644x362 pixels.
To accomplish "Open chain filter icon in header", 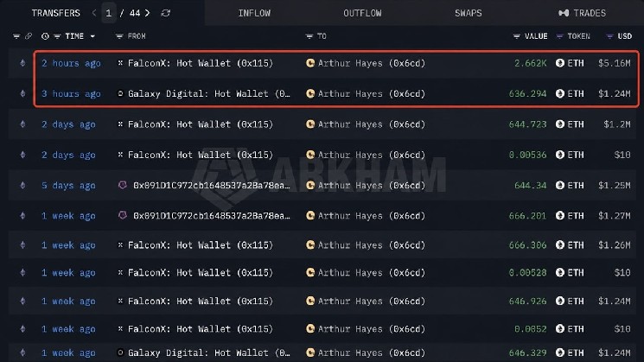I will tap(16, 36).
